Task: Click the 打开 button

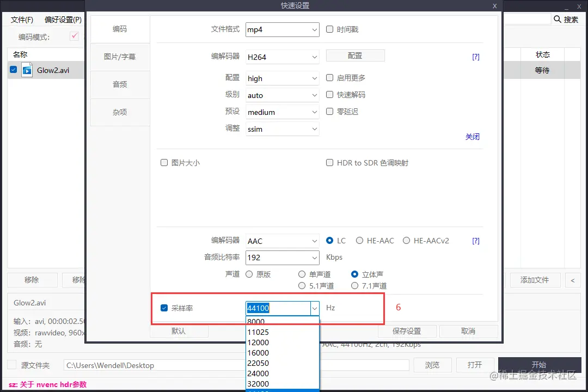Action: pyautogui.click(x=475, y=365)
